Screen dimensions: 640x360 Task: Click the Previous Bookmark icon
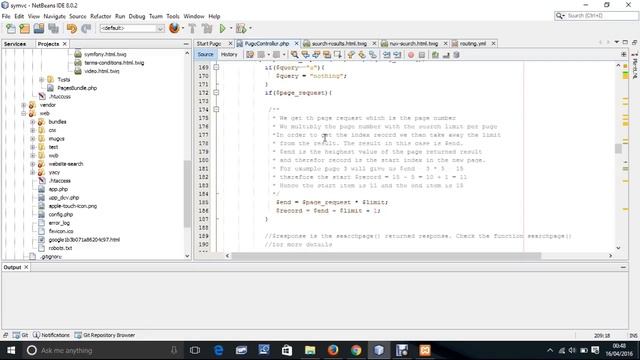tap(351, 55)
